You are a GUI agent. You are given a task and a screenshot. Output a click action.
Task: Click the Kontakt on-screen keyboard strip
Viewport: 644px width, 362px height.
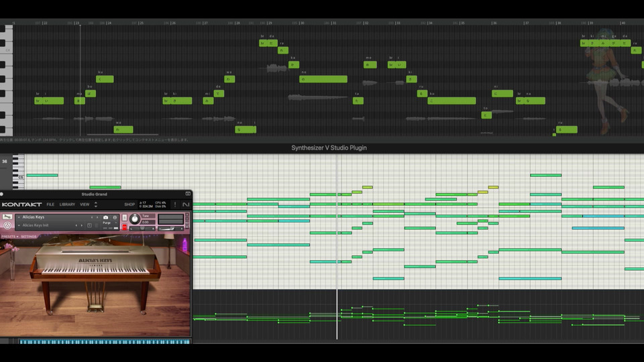click(105, 341)
